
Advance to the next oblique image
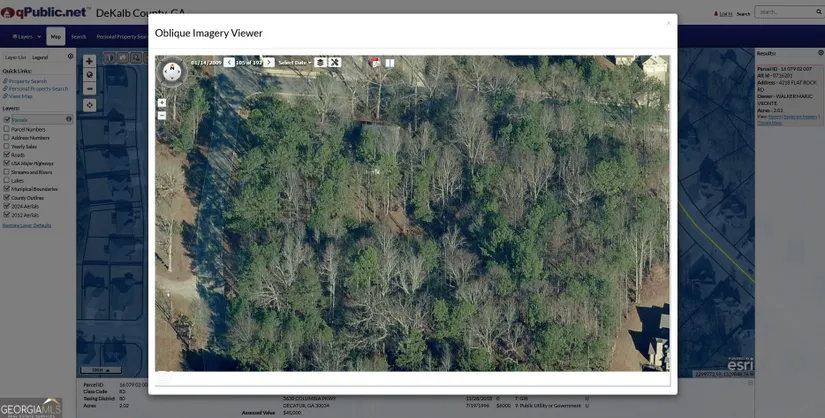click(x=269, y=62)
